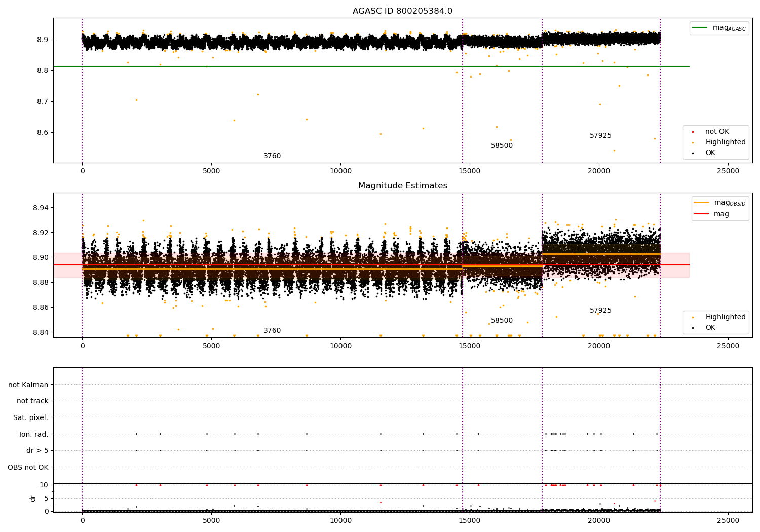Click the 'Sat. pixel.' row label
This screenshot has width=760, height=532.
[x=31, y=418]
